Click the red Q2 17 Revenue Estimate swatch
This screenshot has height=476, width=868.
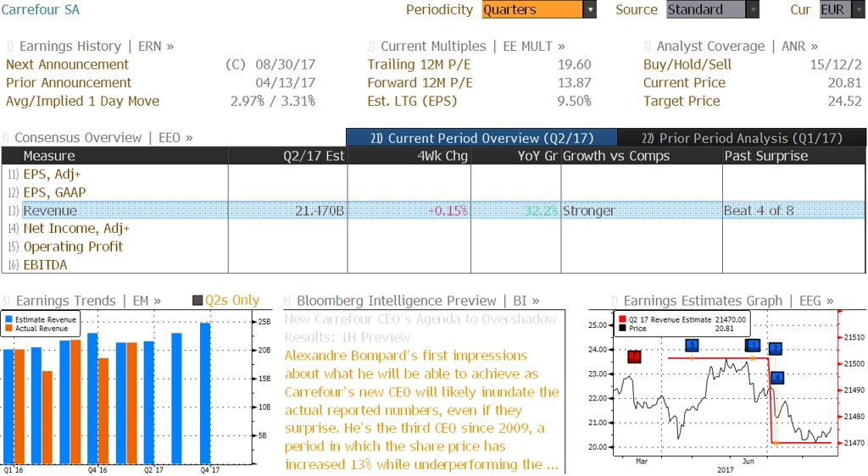tap(623, 319)
